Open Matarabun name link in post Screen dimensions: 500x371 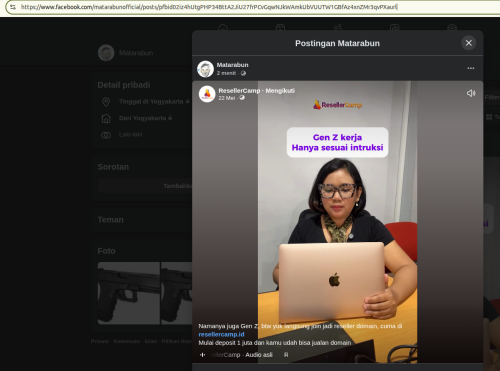(x=232, y=65)
